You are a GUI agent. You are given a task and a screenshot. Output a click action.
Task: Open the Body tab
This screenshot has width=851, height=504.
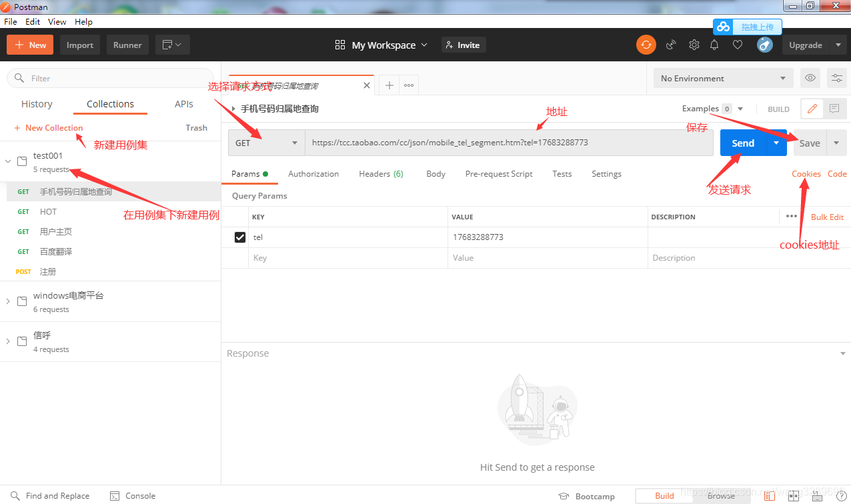coord(436,174)
